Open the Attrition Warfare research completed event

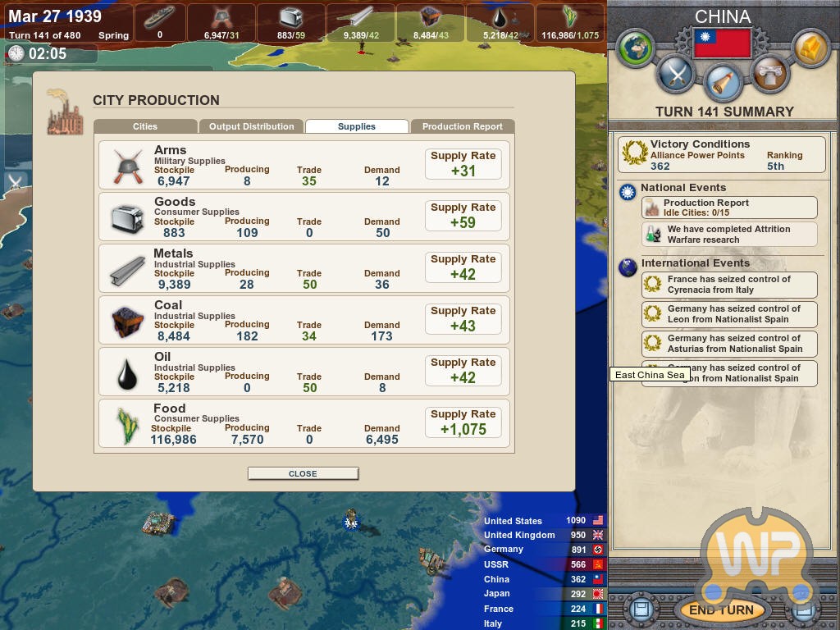728,235
